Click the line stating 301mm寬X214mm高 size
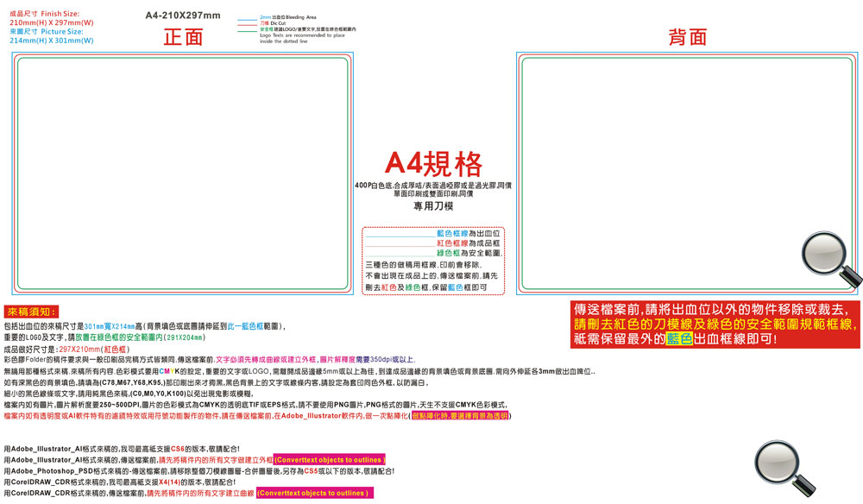 (x=145, y=326)
